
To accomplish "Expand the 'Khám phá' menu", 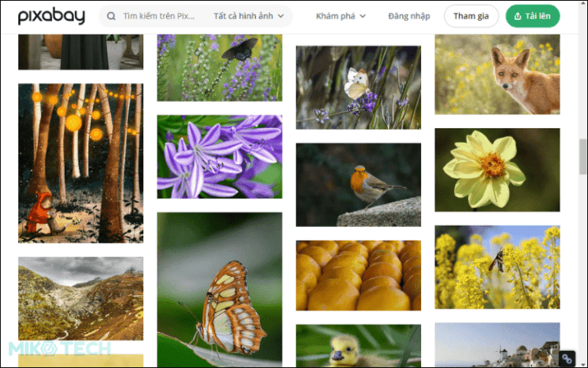I will [341, 16].
